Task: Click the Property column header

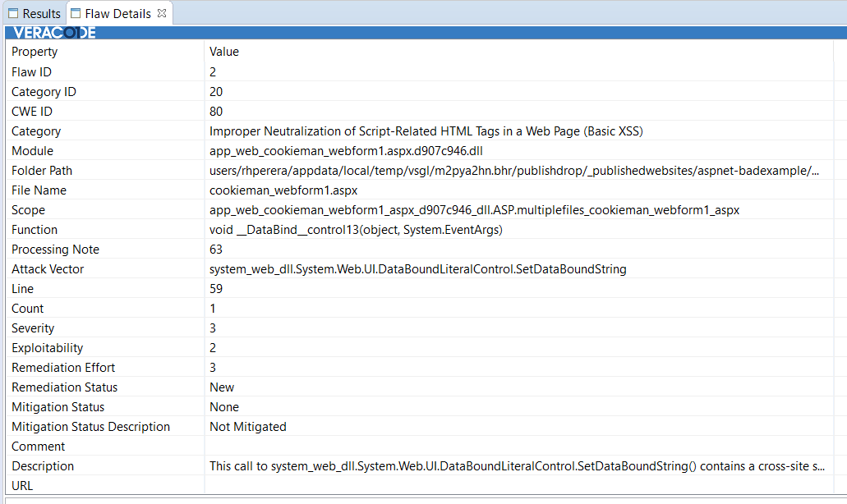Action: tap(35, 52)
